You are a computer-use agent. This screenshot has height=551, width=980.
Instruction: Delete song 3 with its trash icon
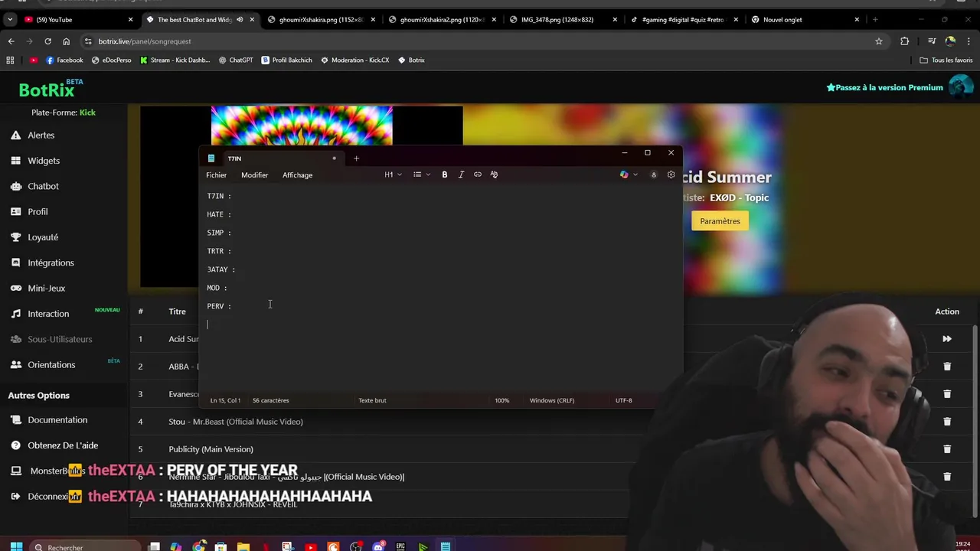click(x=947, y=394)
